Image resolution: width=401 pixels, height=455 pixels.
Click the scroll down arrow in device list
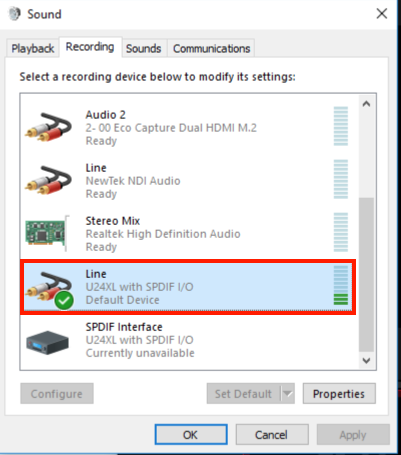pyautogui.click(x=366, y=360)
